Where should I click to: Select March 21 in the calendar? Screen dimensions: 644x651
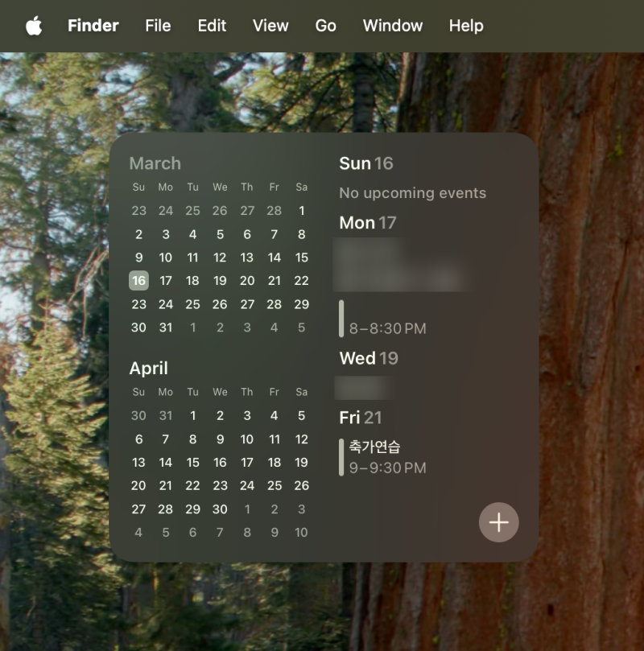point(274,281)
